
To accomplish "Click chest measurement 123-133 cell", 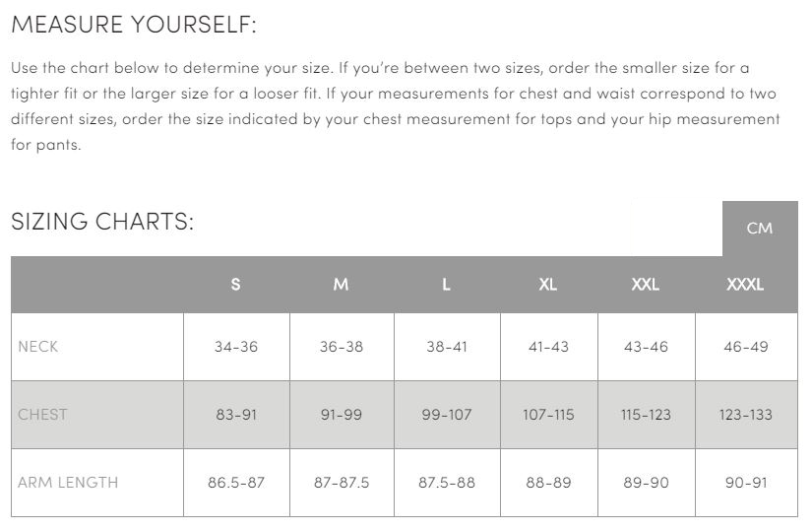I will point(746,415).
